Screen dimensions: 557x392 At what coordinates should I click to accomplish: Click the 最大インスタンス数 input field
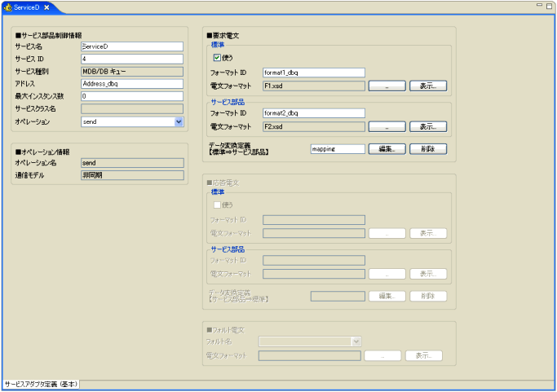[x=131, y=96]
